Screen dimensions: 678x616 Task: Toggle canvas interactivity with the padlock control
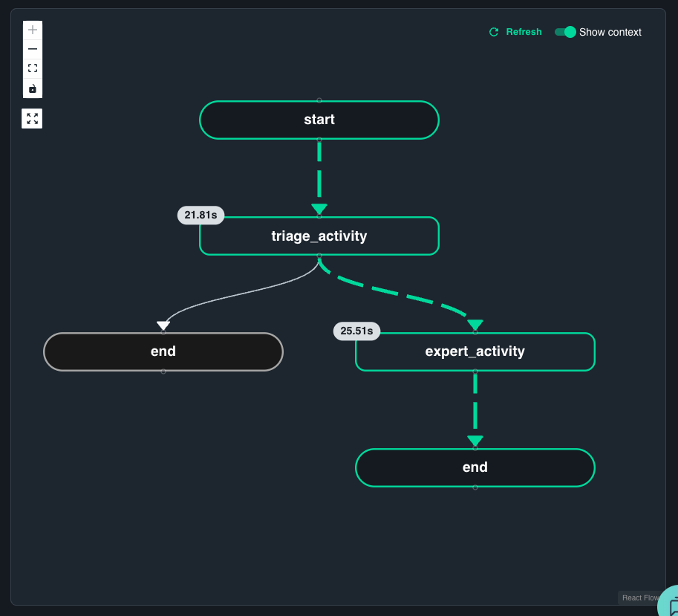(32, 87)
